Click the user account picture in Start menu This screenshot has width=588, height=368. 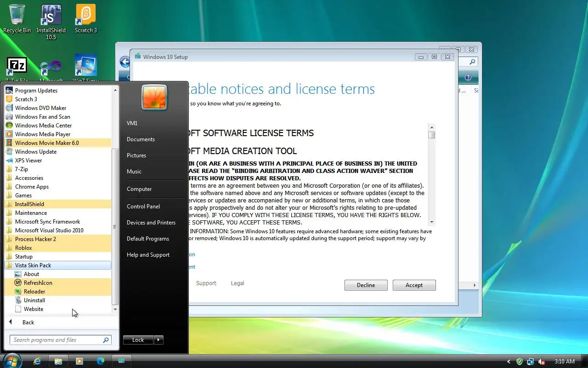click(154, 97)
